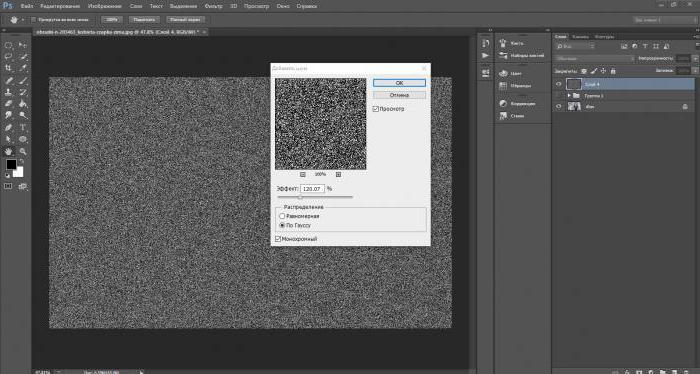Lock transparent pixels of layer
The height and width of the screenshot is (374, 700).
click(x=584, y=71)
